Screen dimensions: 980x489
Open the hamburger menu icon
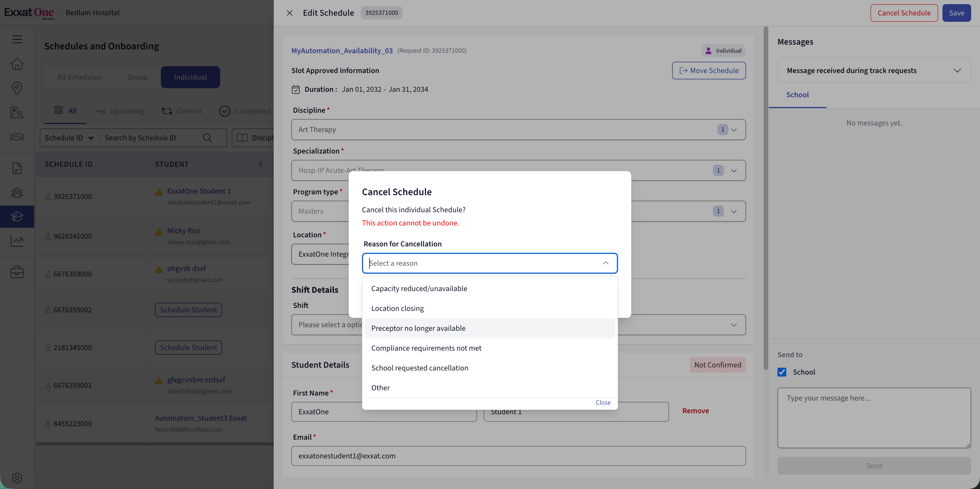(x=17, y=39)
